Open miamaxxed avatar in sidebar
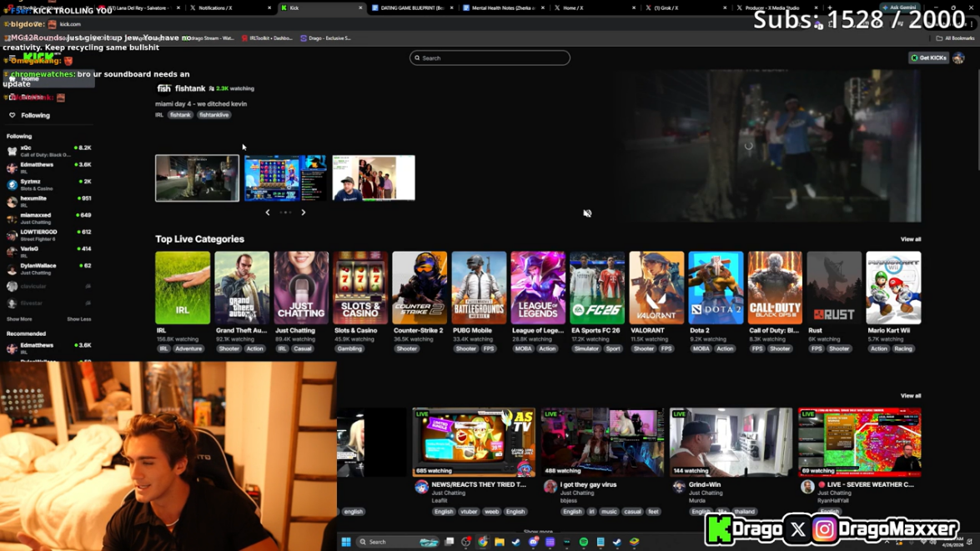The height and width of the screenshot is (551, 980). coord(12,218)
